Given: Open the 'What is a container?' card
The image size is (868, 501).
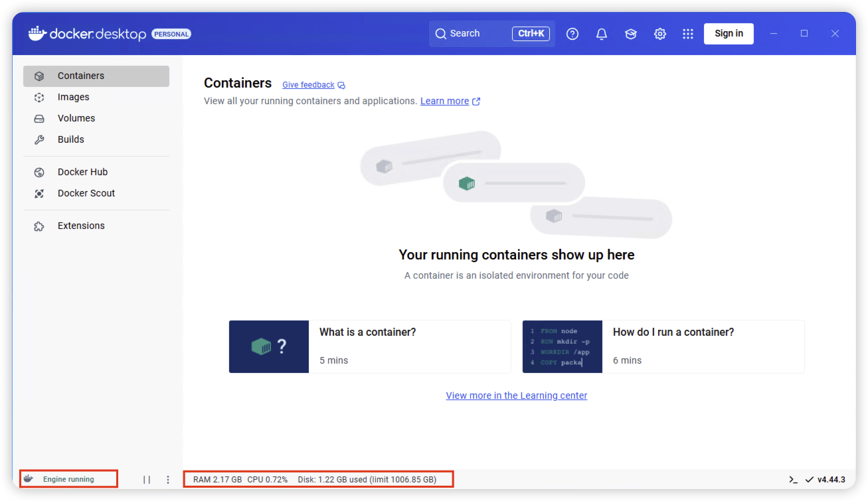Looking at the screenshot, I should 370,346.
